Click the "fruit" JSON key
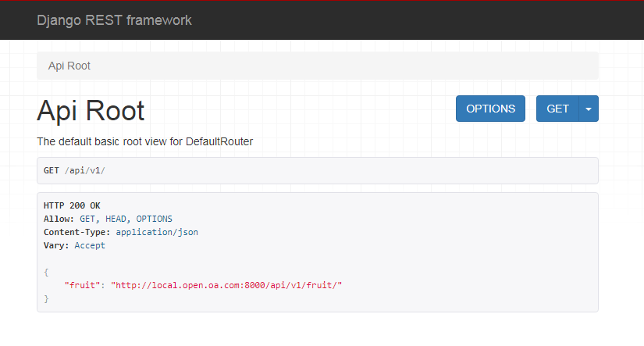Image resolution: width=644 pixels, height=346 pixels. [x=82, y=285]
